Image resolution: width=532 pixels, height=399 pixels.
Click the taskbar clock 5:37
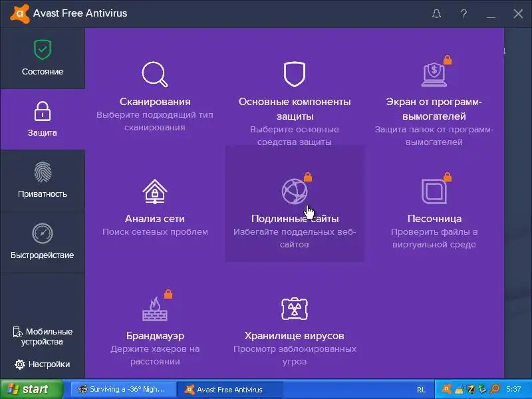pyautogui.click(x=513, y=389)
